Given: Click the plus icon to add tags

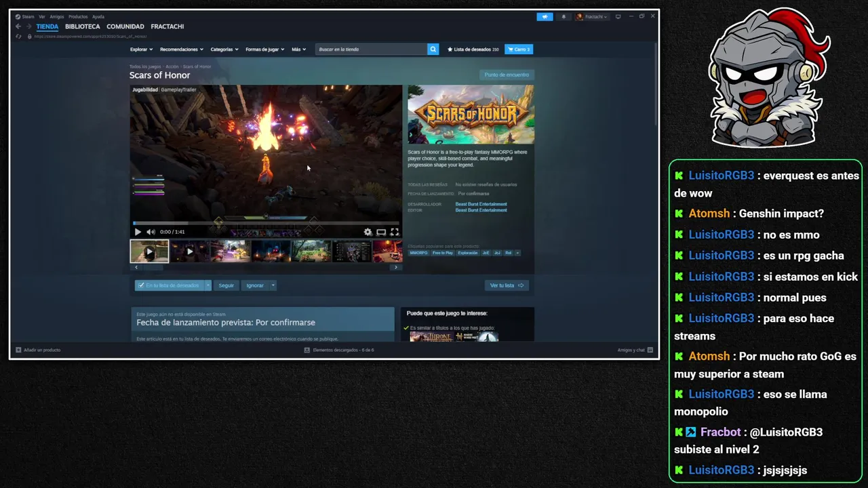Looking at the screenshot, I should 517,253.
